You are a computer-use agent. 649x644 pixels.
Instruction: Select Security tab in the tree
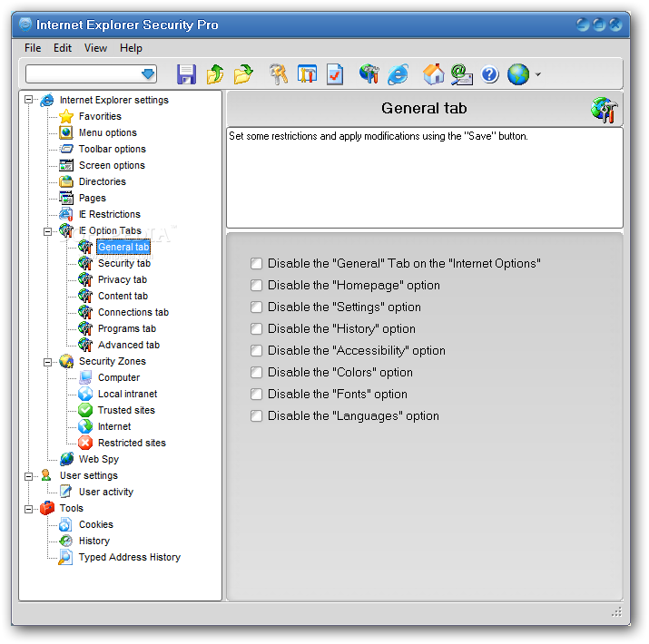click(x=124, y=263)
